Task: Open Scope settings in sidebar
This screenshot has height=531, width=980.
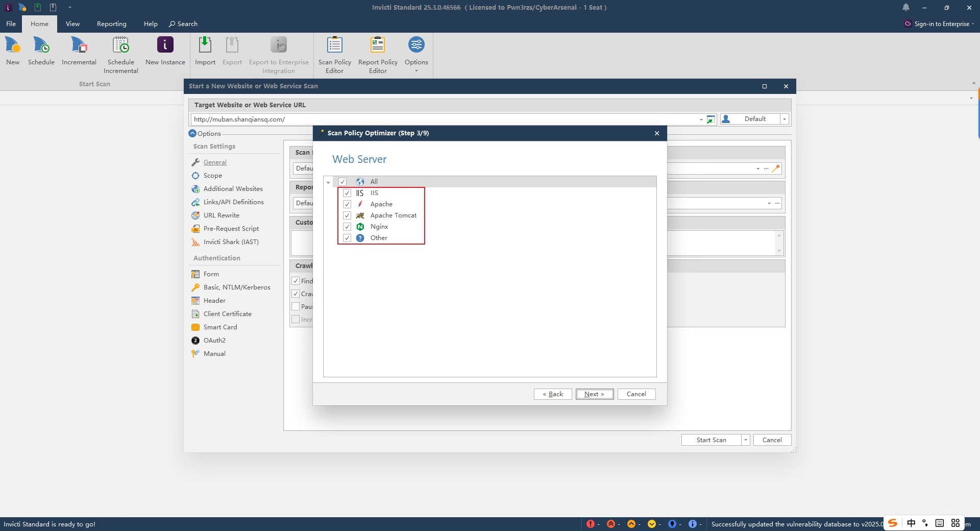Action: pos(212,175)
